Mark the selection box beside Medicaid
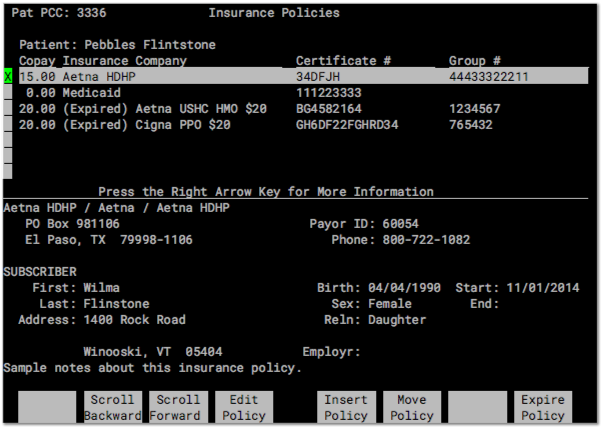 pyautogui.click(x=8, y=92)
